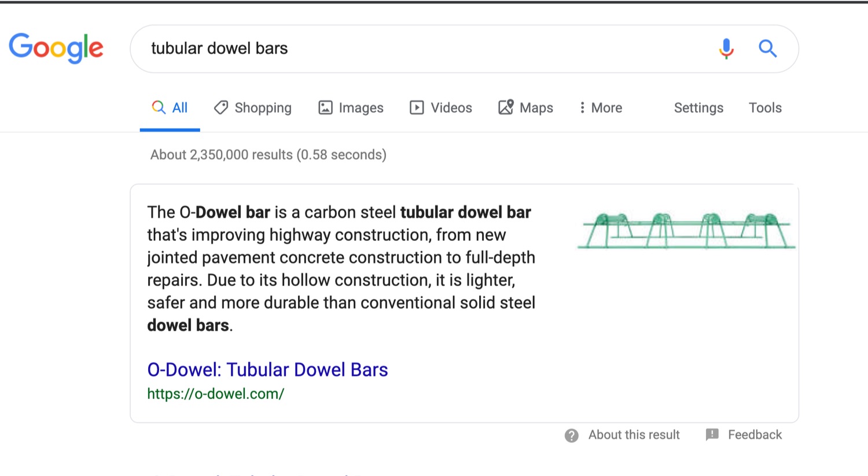The image size is (868, 476).
Task: Open the Settings menu
Action: (698, 108)
